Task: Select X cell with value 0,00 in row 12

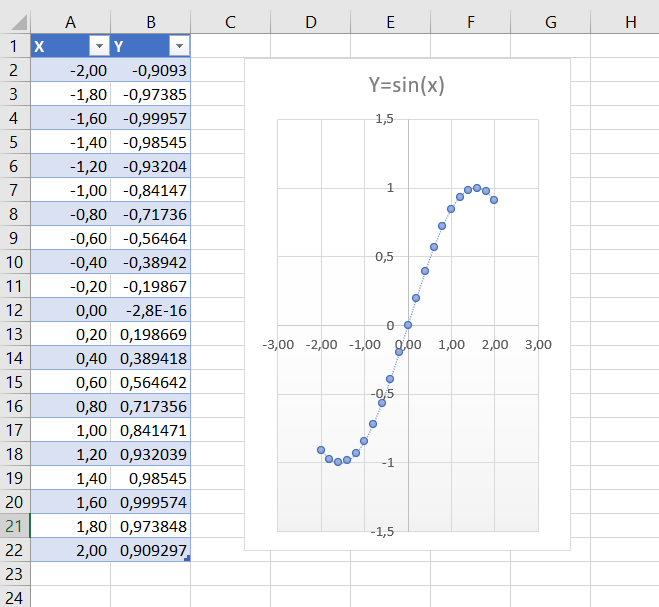Action: 71,310
